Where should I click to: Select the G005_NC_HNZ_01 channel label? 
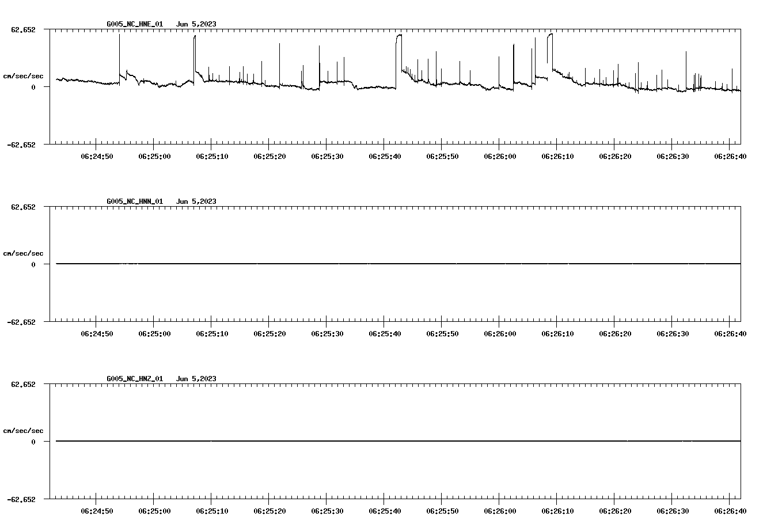pyautogui.click(x=134, y=379)
